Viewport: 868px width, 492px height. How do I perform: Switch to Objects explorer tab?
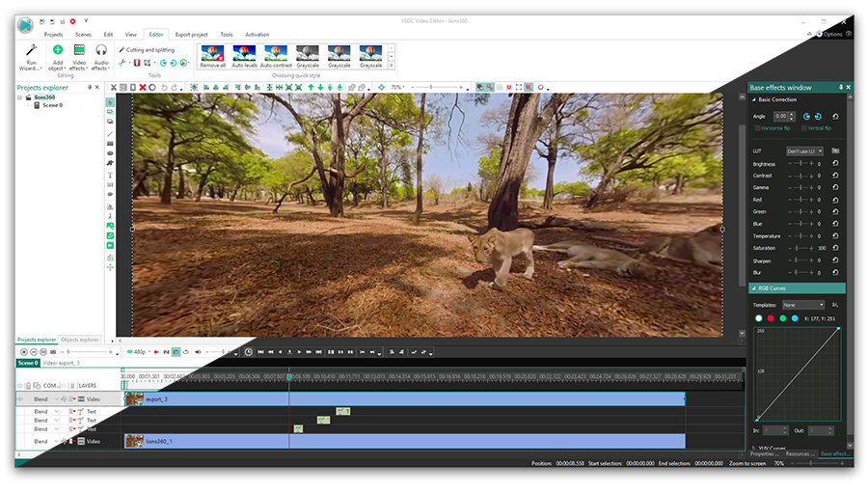coord(80,340)
